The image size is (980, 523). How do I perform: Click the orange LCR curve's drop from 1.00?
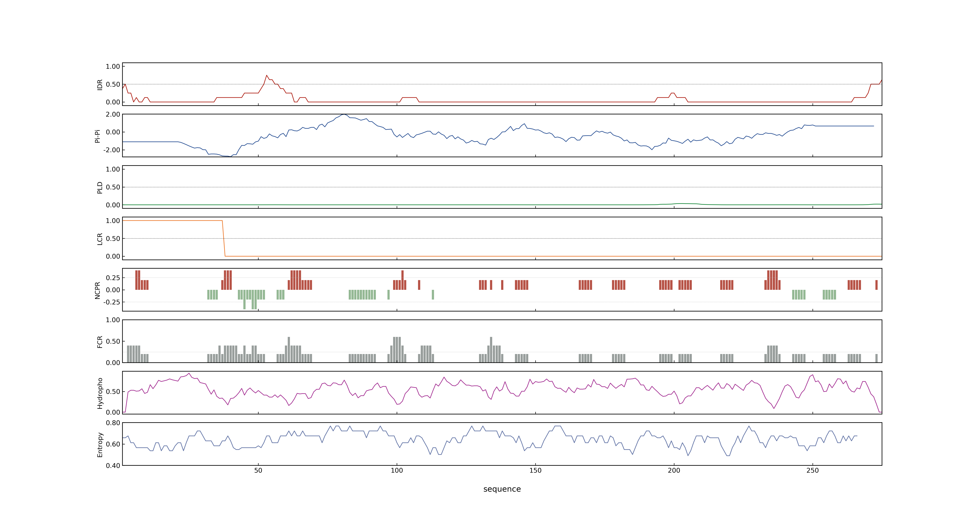[224, 238]
